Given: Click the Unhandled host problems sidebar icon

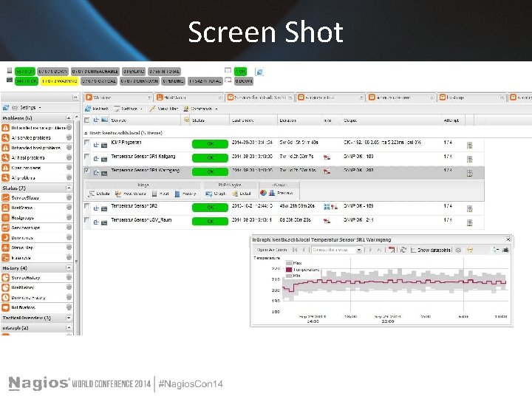Looking at the screenshot, I should coord(5,148).
